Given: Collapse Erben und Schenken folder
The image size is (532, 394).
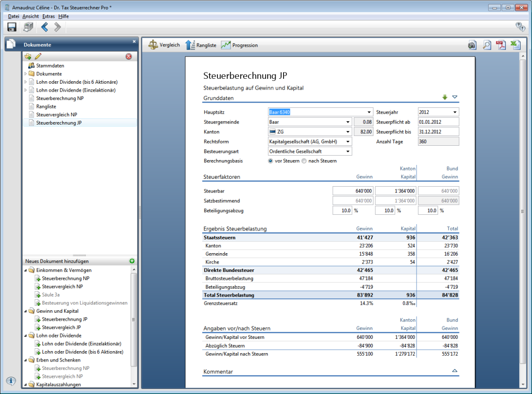Looking at the screenshot, I should [x=26, y=360].
